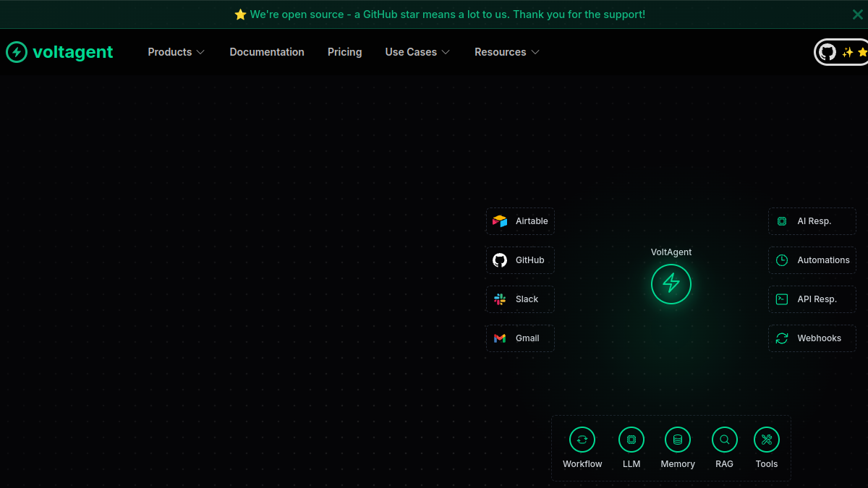The image size is (868, 488).
Task: Click the LLM chip icon
Action: [x=631, y=440]
